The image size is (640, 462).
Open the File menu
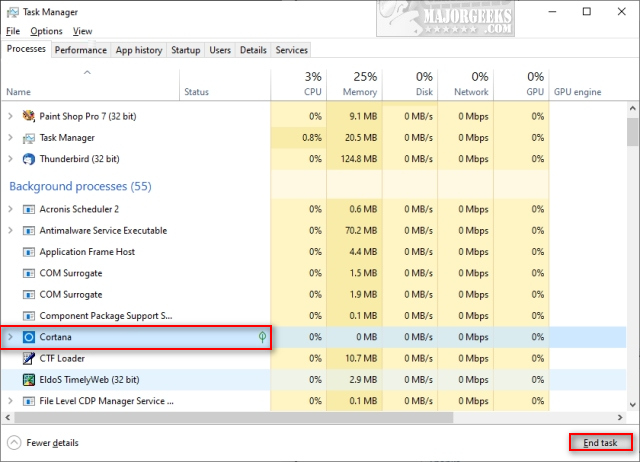pyautogui.click(x=13, y=31)
